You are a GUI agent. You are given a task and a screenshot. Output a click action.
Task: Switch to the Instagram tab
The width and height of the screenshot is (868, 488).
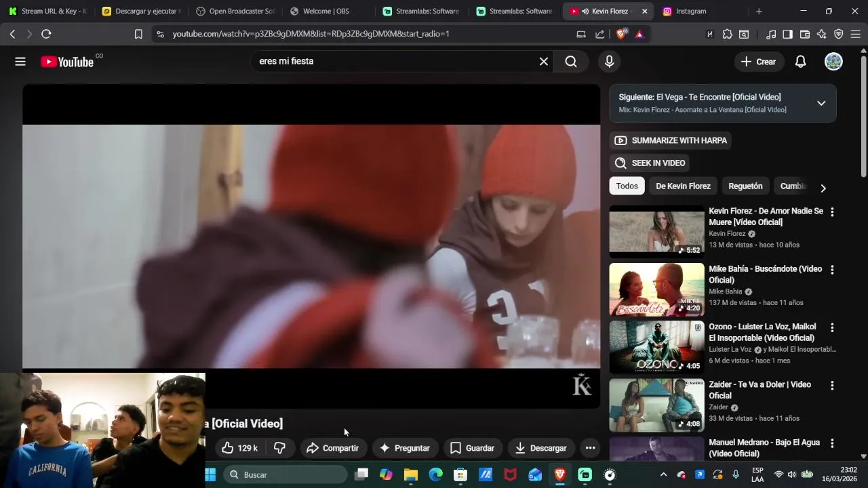pos(690,12)
